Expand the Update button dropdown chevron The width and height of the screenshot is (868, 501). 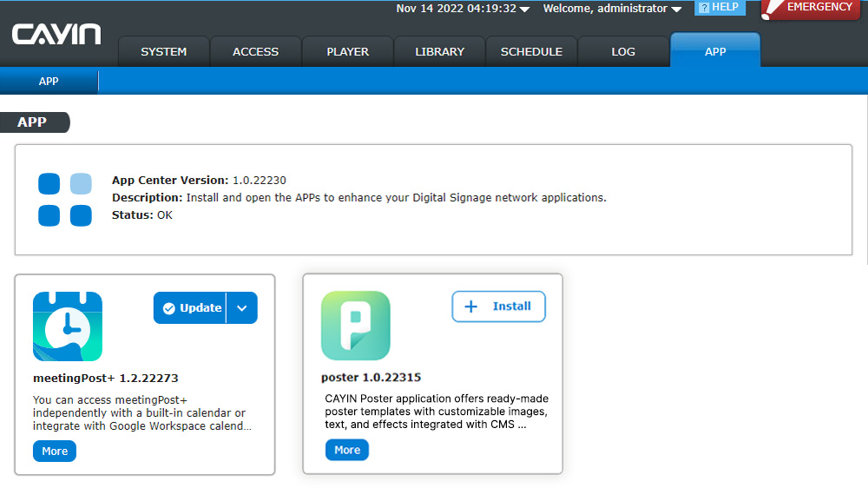click(x=242, y=307)
